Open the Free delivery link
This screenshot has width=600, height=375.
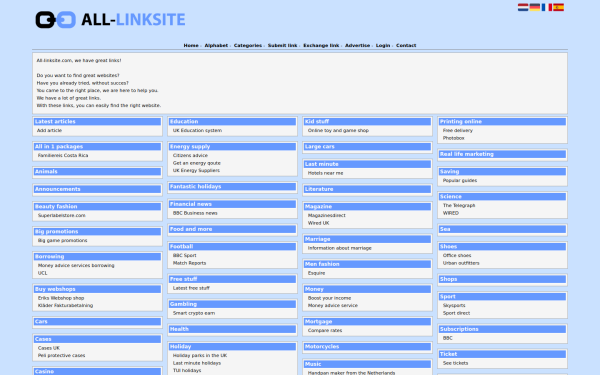tap(458, 130)
